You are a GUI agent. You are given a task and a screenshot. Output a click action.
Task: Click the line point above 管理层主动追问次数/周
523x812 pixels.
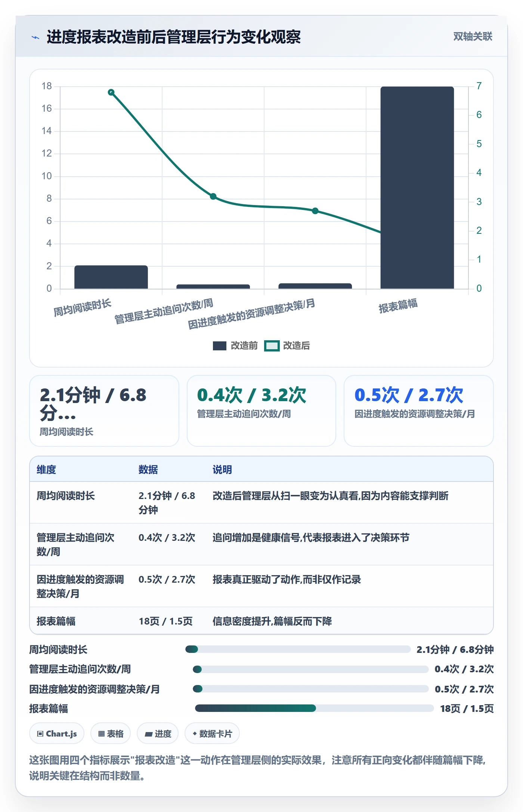coord(213,196)
